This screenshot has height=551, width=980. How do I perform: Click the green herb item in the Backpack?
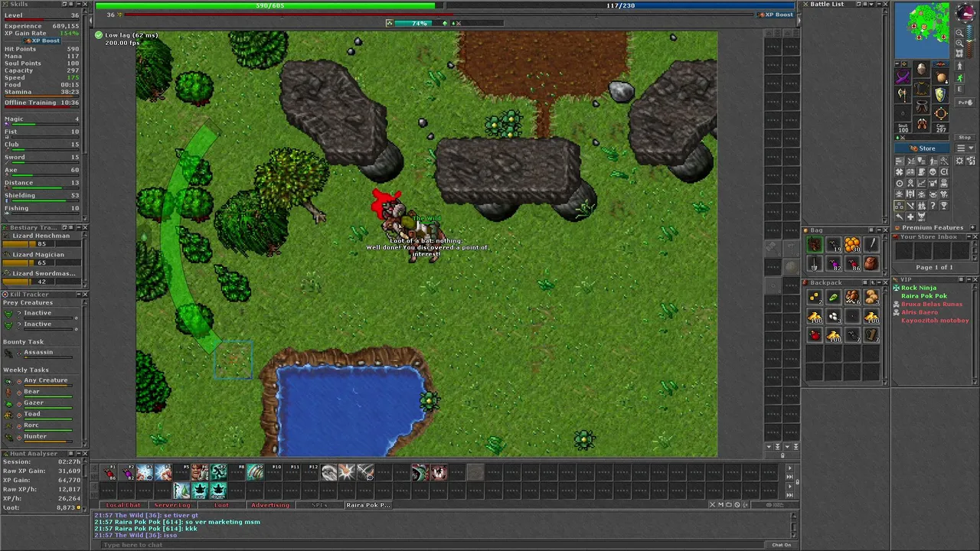tap(834, 298)
